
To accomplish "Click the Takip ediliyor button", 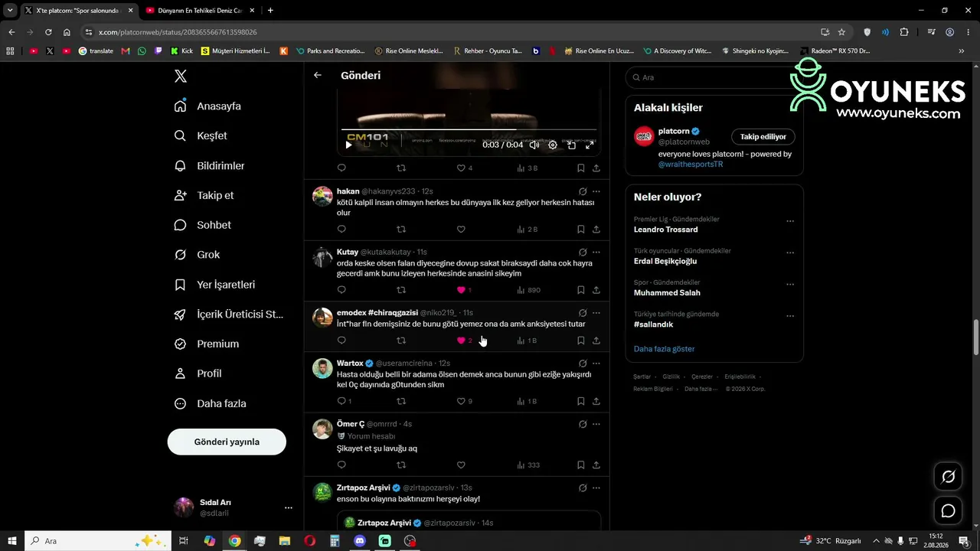I will 763,137.
